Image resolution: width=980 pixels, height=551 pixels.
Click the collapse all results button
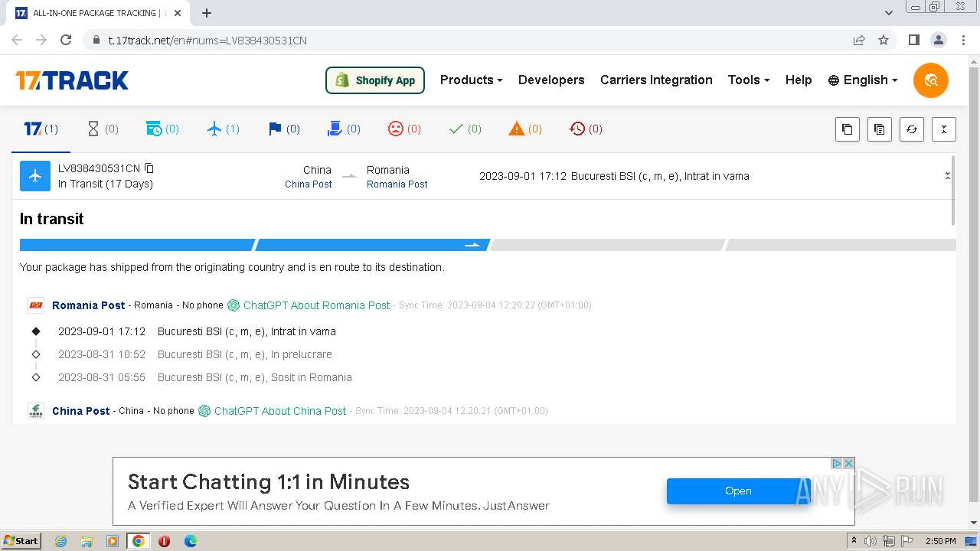coord(944,129)
